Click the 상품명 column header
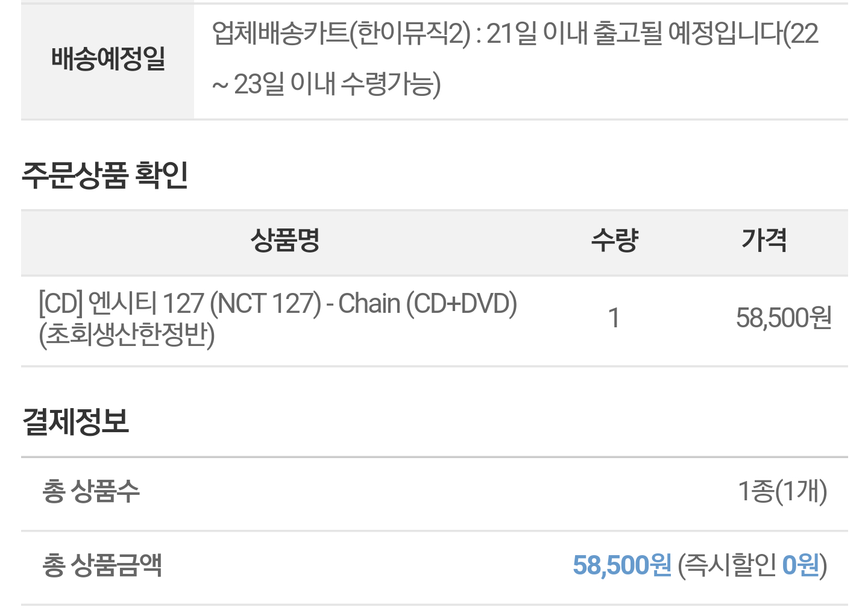Image resolution: width=868 pixels, height=610 pixels. 285,241
